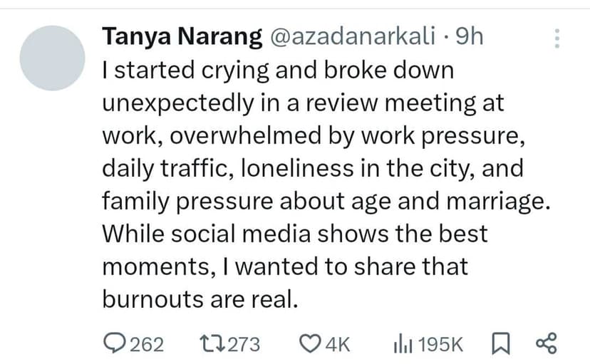Click the 195K views count
This screenshot has height=364, width=590.
pos(440,345)
